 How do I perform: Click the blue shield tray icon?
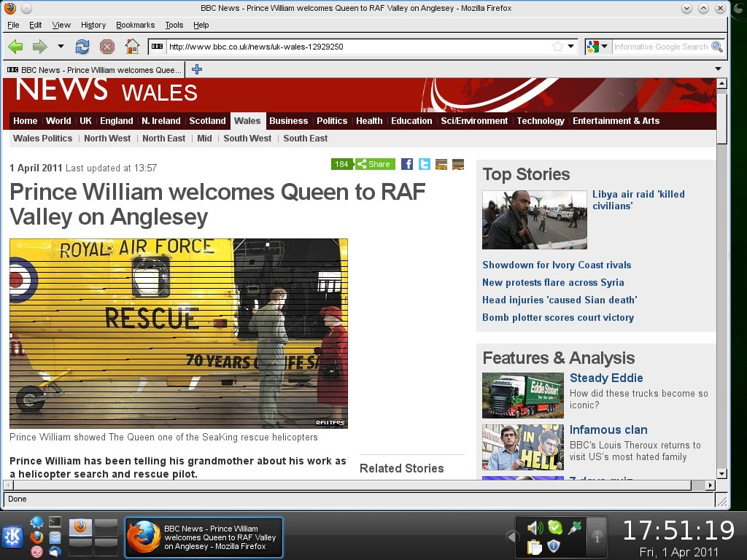point(554,546)
